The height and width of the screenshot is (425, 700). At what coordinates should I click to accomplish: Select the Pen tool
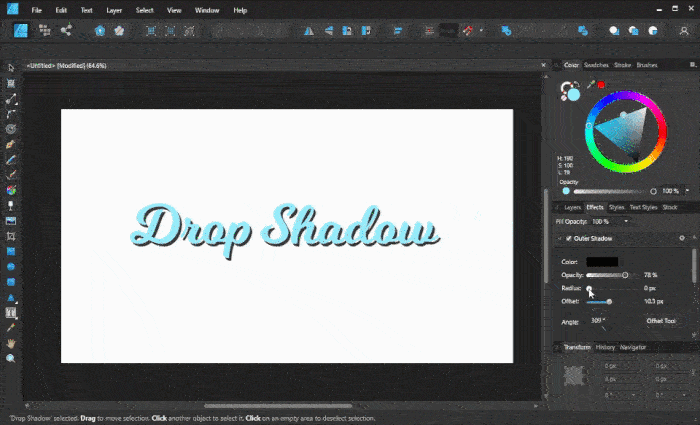[11, 145]
